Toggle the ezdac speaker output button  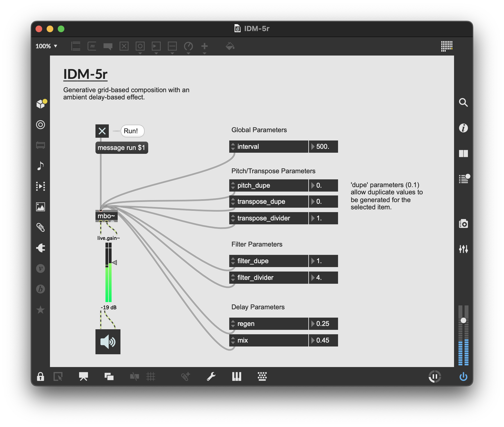click(108, 341)
